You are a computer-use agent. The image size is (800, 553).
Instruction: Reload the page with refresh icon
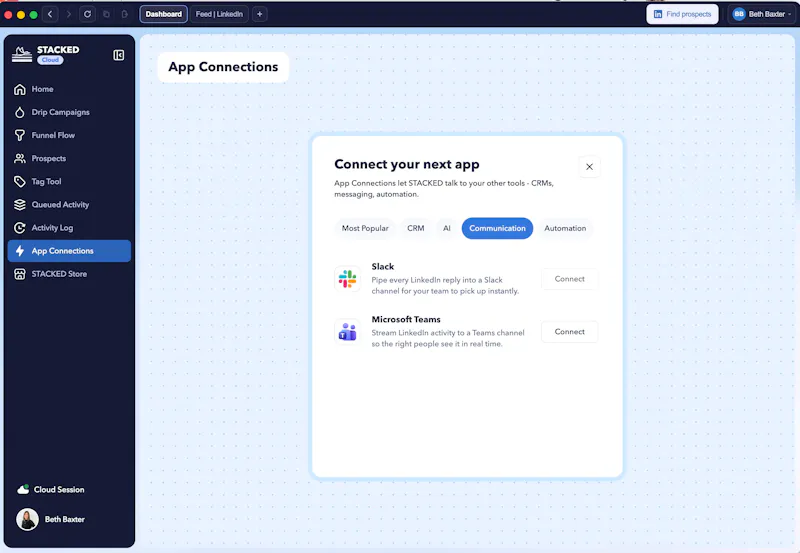pyautogui.click(x=87, y=14)
